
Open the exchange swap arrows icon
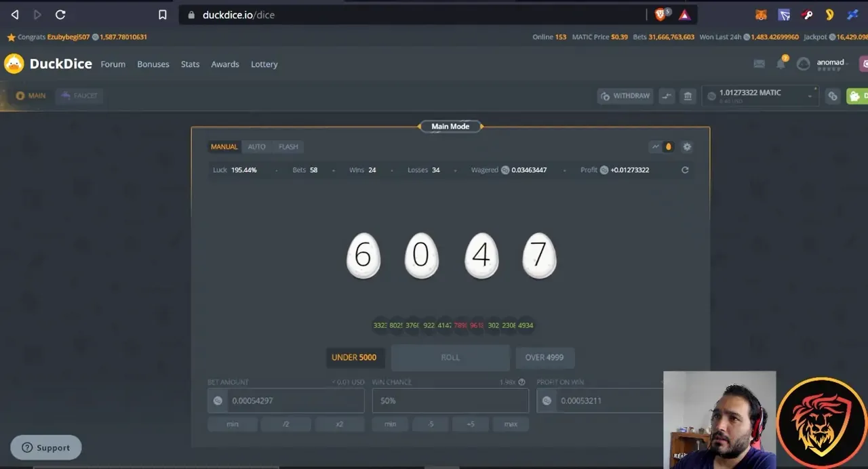(667, 96)
